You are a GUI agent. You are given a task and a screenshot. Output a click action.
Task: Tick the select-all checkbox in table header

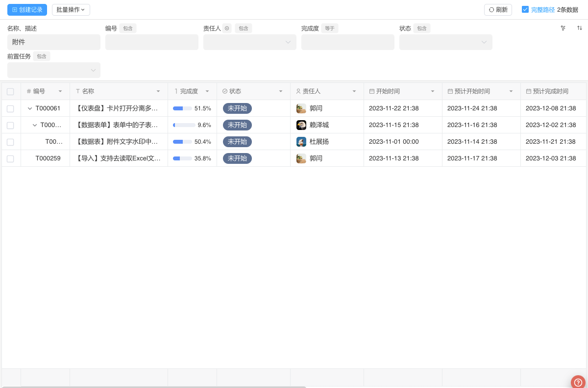coord(10,92)
